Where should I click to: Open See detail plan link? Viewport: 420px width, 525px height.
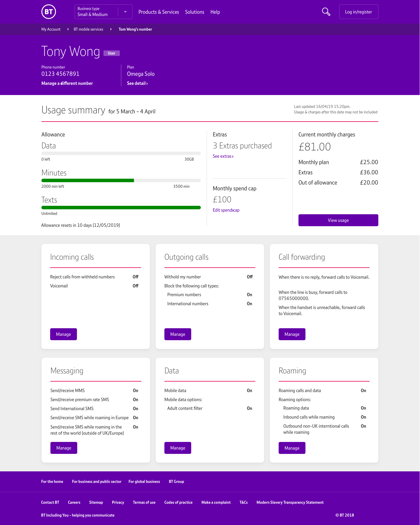(x=137, y=83)
